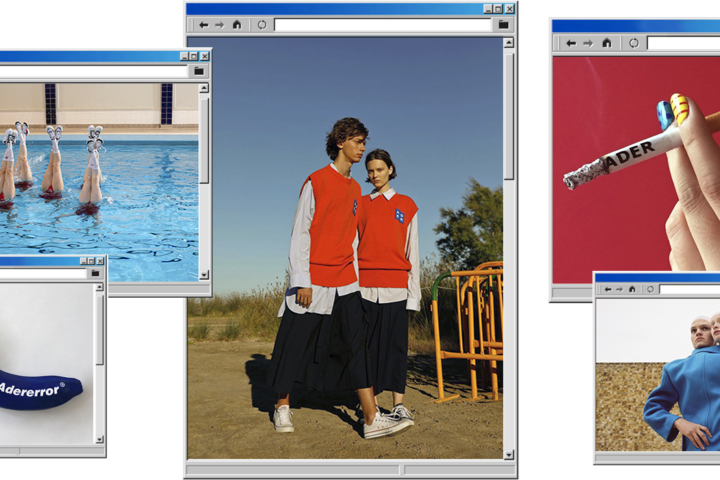Viewport: 720px width, 480px height.
Task: Close the center window
Action: 510,9
